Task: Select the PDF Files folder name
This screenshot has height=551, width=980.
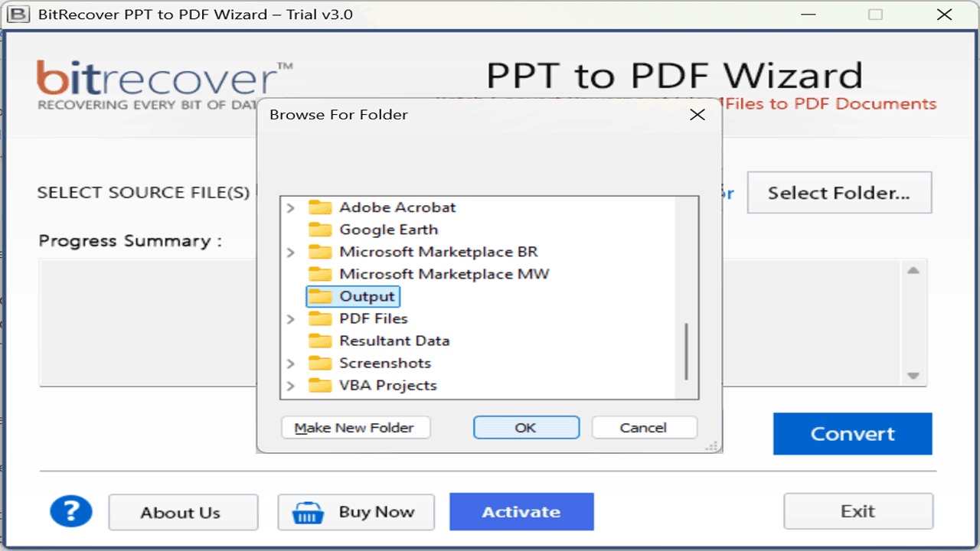Action: tap(374, 318)
